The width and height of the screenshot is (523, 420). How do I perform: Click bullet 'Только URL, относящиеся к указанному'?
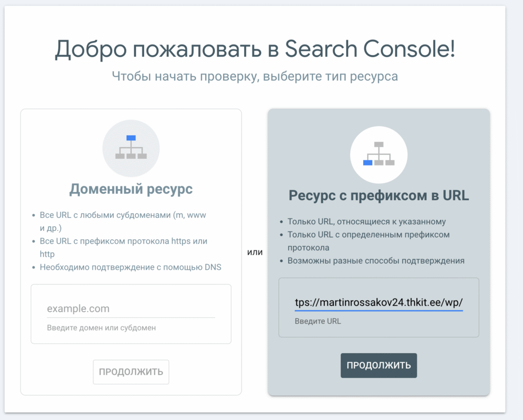click(x=366, y=222)
